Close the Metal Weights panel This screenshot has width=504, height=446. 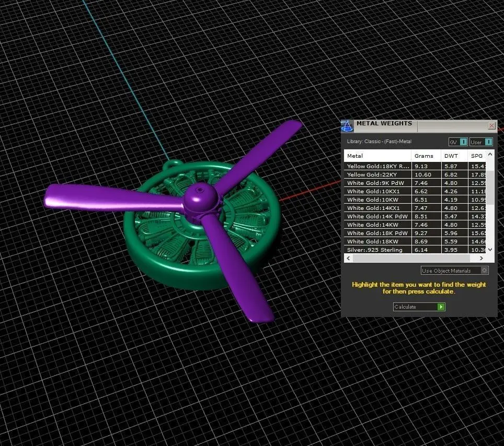491,125
